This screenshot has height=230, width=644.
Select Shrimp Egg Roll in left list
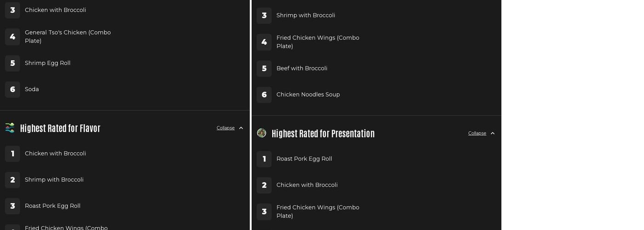tap(47, 63)
